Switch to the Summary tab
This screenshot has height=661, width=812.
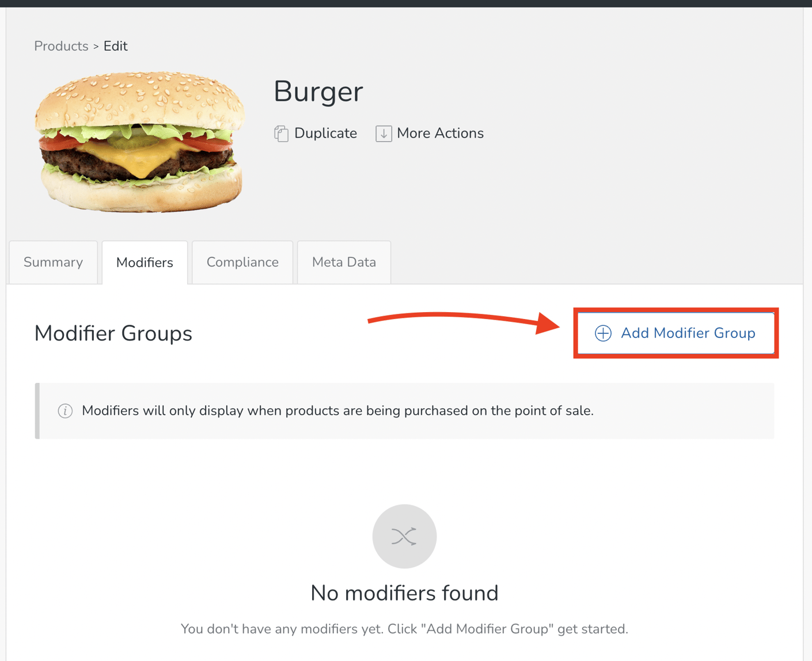point(52,262)
